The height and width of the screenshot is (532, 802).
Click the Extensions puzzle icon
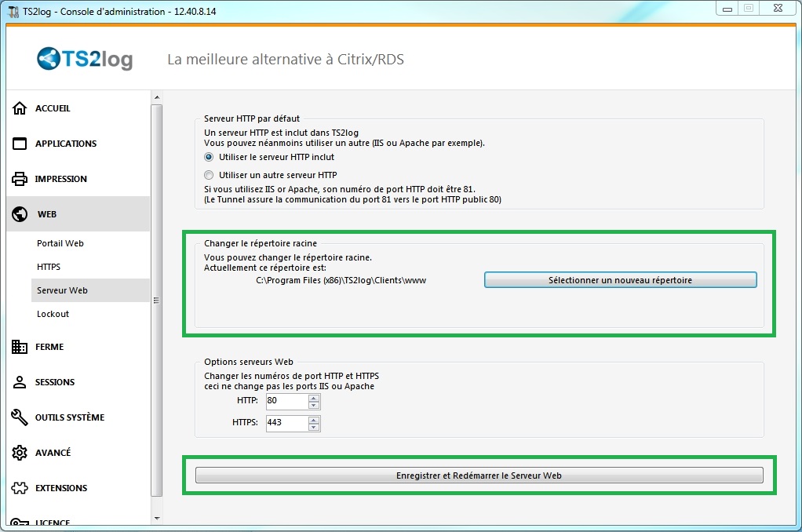tap(20, 487)
